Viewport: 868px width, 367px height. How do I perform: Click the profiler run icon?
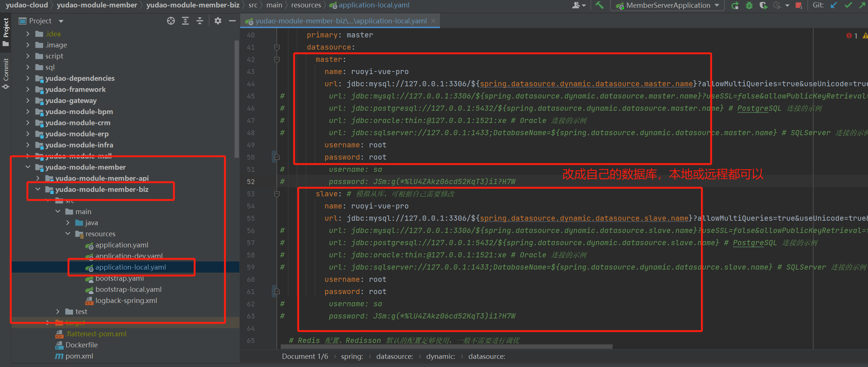point(777,5)
